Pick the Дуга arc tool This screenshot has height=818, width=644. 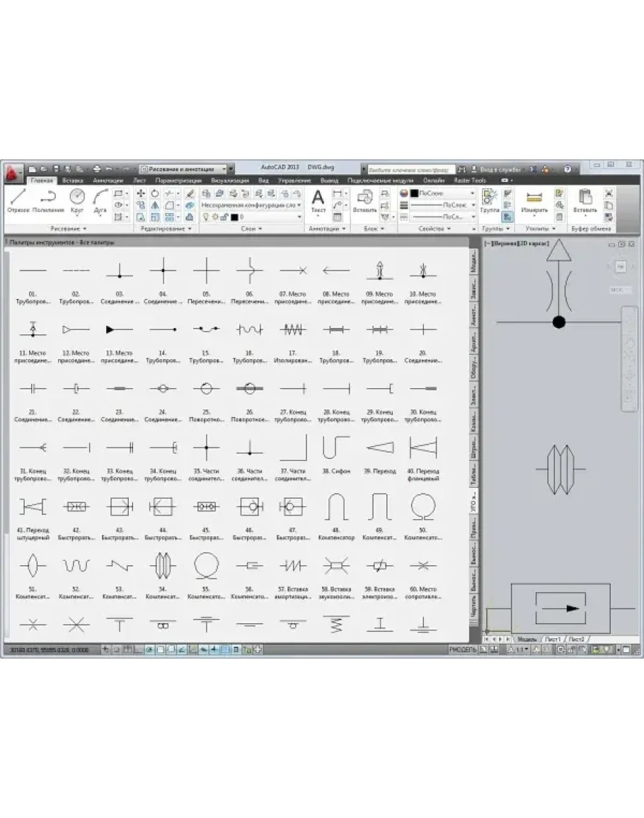(x=100, y=200)
